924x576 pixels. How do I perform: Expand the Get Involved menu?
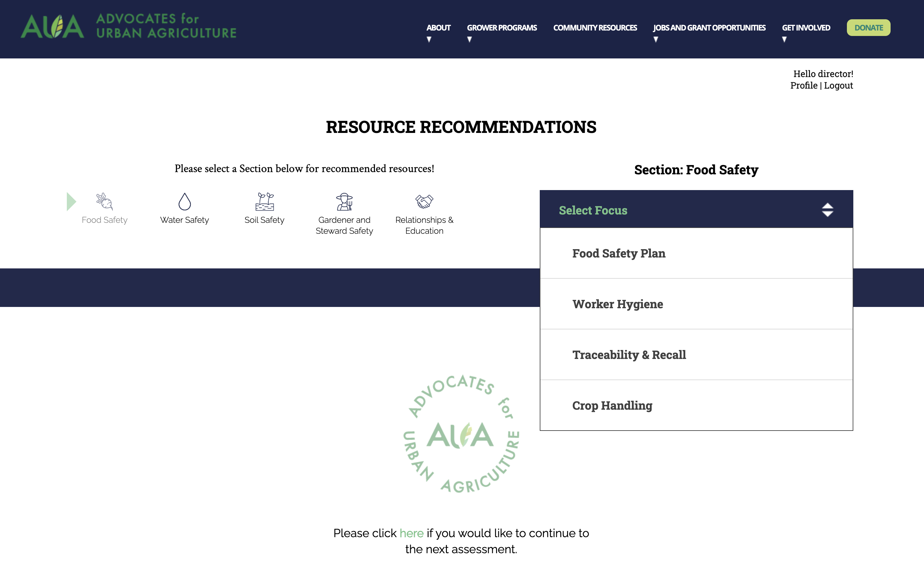pyautogui.click(x=806, y=28)
